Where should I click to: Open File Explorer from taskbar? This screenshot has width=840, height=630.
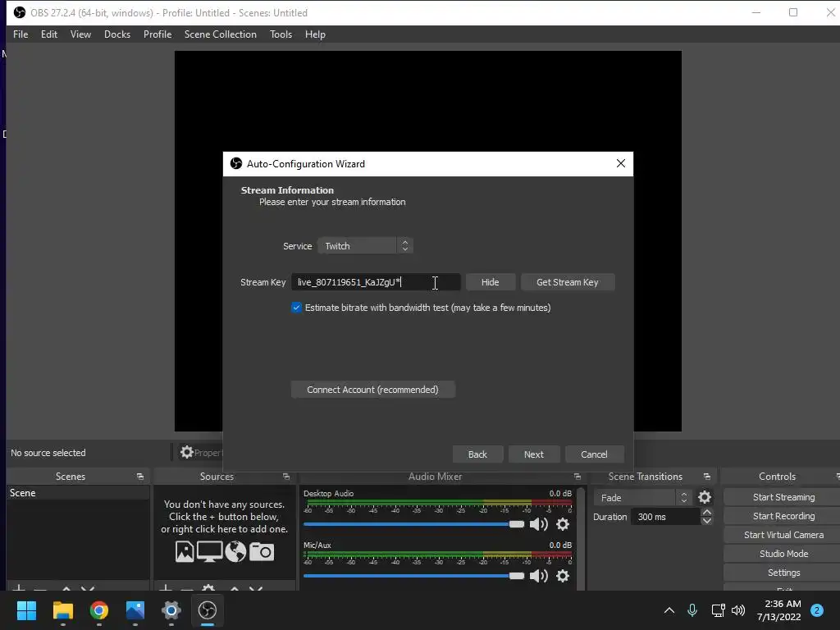pos(62,610)
